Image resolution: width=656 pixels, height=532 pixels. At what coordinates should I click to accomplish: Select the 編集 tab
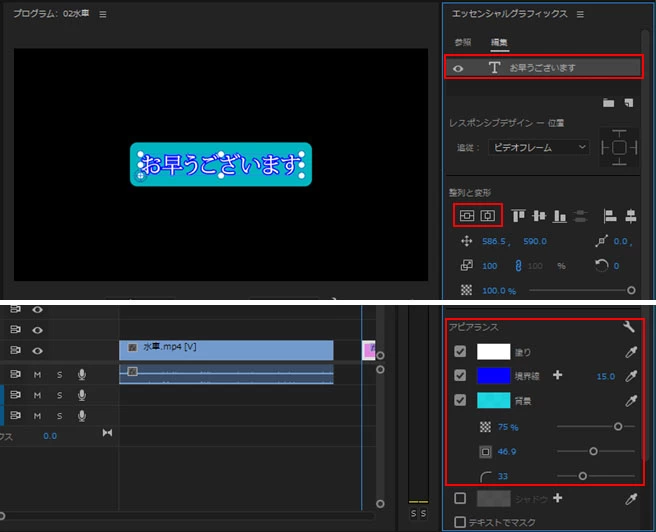point(499,42)
